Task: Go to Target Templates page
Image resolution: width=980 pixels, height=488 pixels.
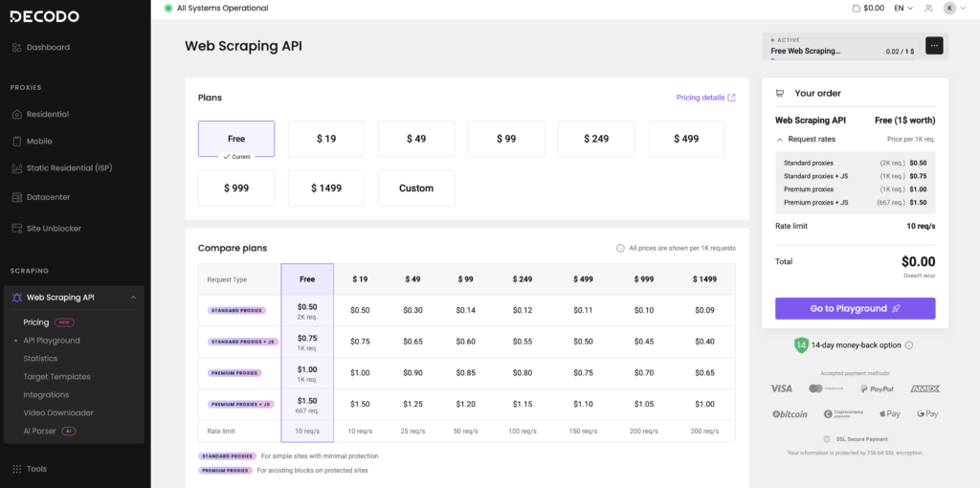Action: 56,377
